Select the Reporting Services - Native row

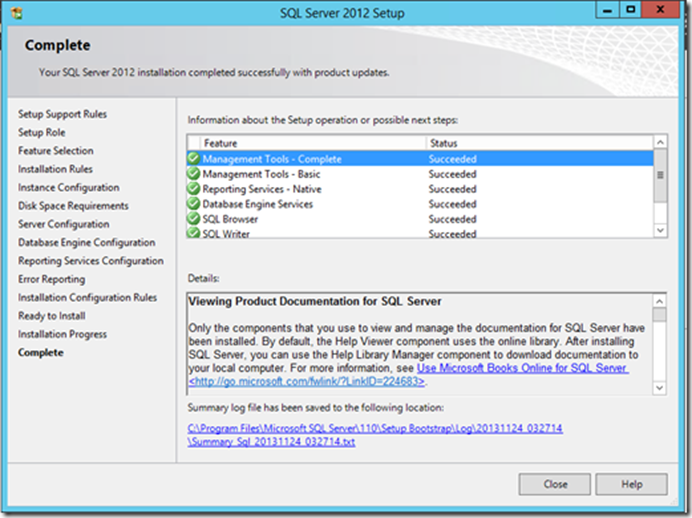point(420,189)
